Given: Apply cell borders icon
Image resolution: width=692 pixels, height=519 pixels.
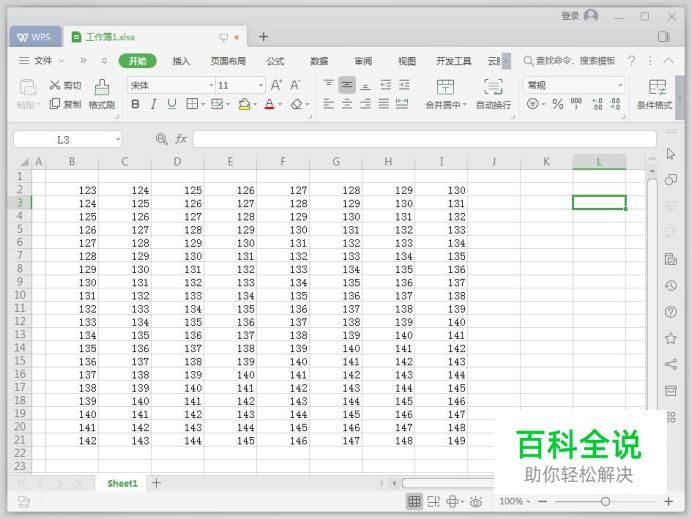Looking at the screenshot, I should tap(192, 104).
